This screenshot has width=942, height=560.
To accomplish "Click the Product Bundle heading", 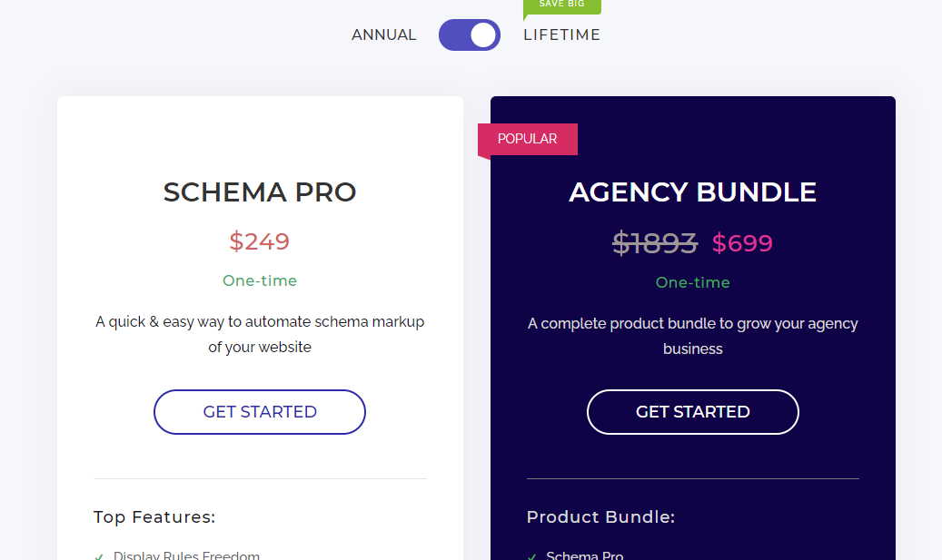I will pos(600,517).
